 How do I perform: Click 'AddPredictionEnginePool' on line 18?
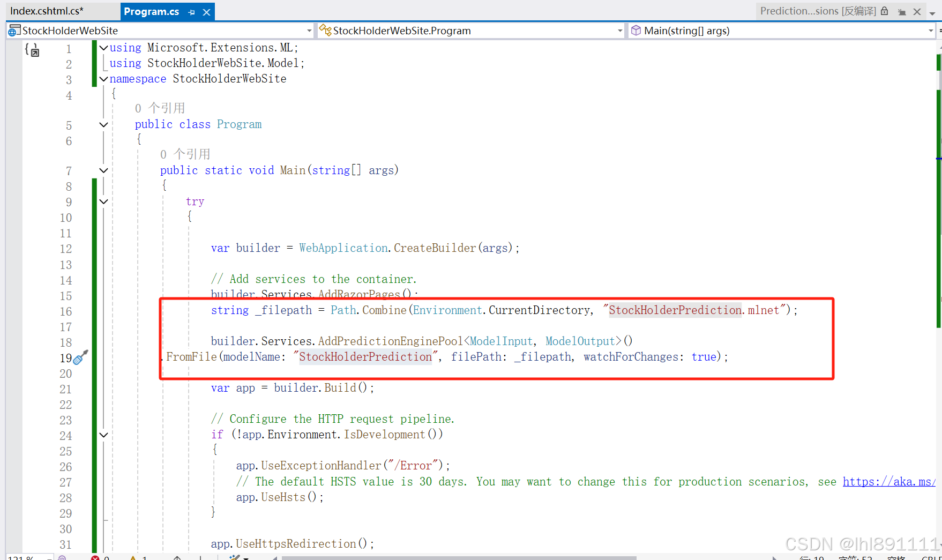click(391, 341)
